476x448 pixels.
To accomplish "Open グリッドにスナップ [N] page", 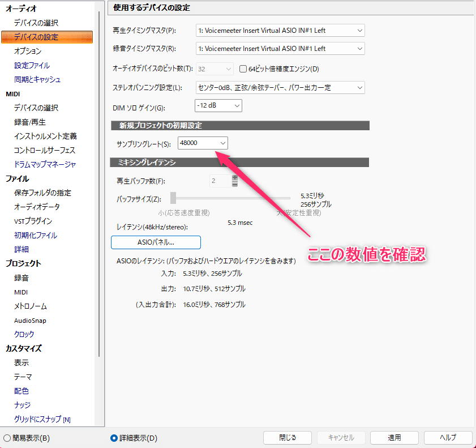I will click(x=42, y=419).
